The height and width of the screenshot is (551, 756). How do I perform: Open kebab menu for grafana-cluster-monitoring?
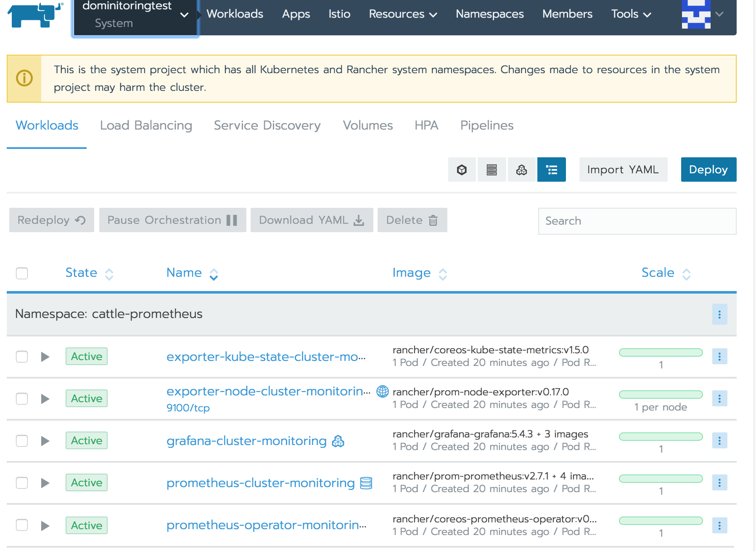pyautogui.click(x=719, y=440)
